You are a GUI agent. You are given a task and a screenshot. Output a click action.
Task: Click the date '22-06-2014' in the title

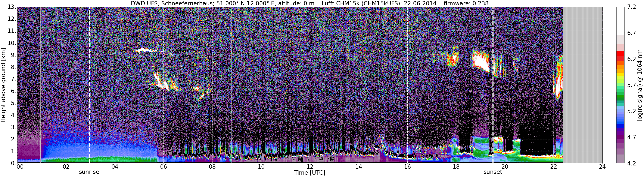coord(420,3)
